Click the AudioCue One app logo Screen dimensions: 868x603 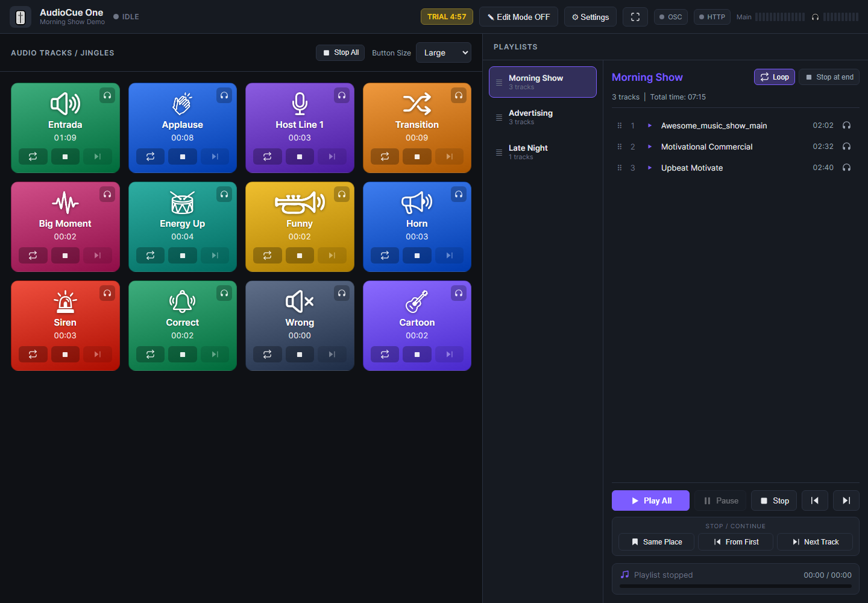20,17
